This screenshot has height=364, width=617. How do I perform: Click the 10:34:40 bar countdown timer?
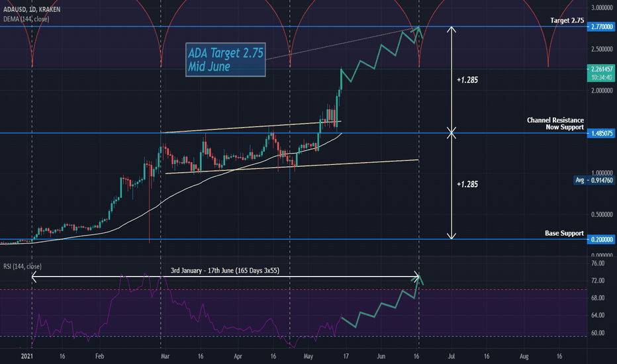(601, 77)
